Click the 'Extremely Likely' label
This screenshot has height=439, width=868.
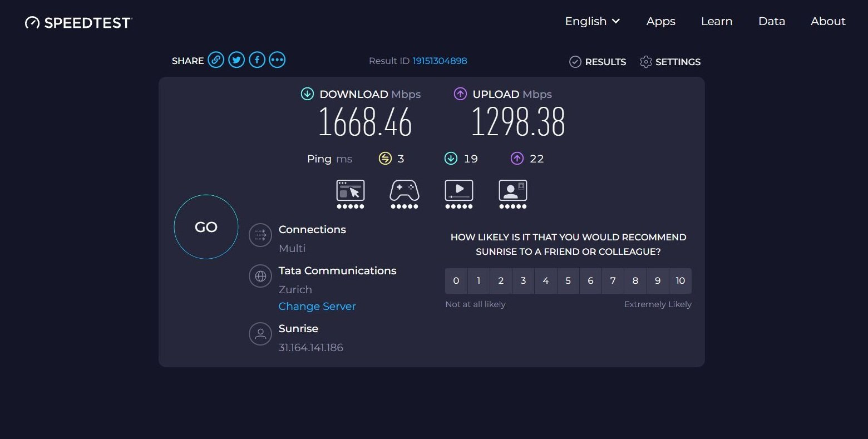[658, 304]
